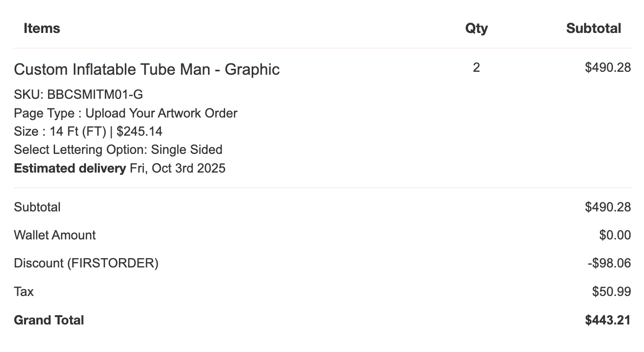644x352 pixels.
Task: Click the Wallet Amount label
Action: pos(55,235)
